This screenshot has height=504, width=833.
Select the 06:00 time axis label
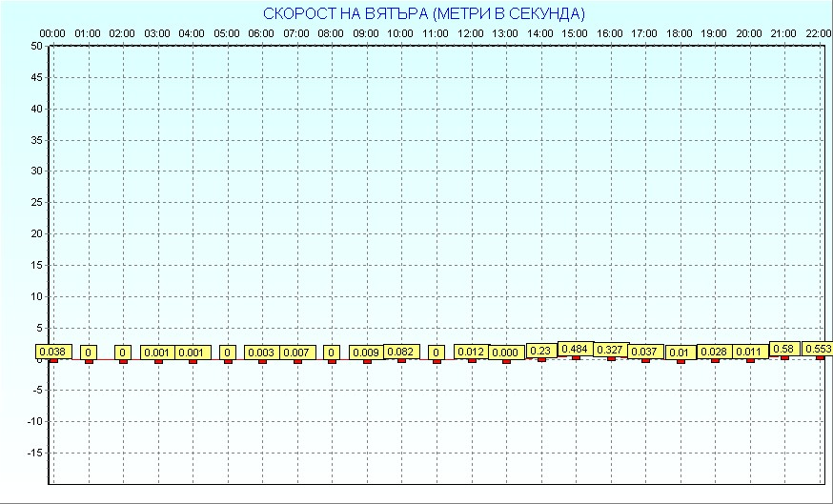(x=261, y=33)
